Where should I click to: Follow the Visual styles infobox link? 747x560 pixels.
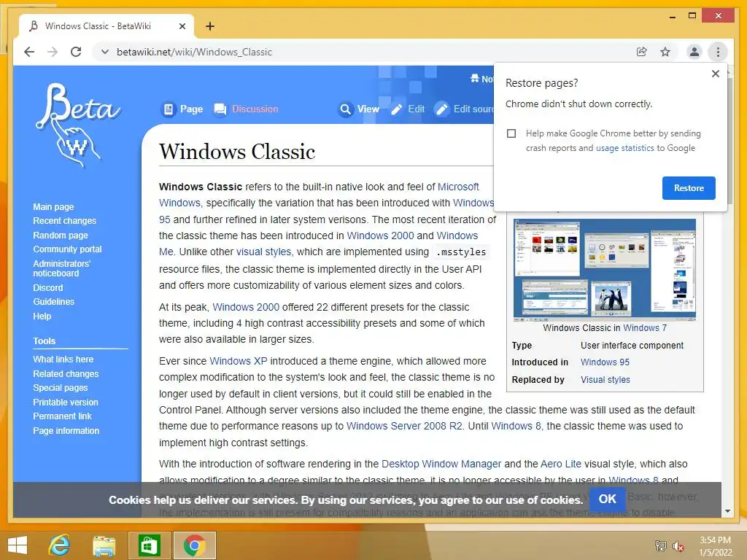click(x=605, y=379)
